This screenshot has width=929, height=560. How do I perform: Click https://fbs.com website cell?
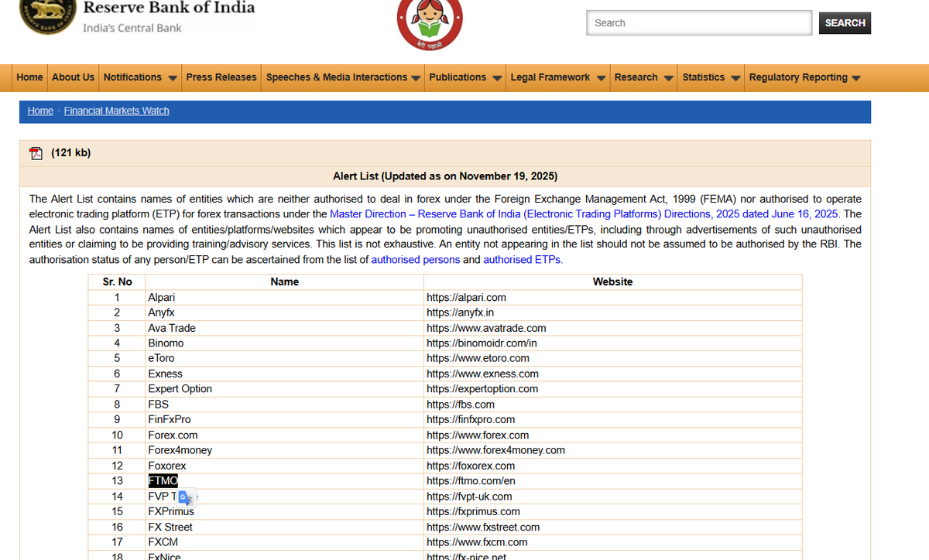612,405
